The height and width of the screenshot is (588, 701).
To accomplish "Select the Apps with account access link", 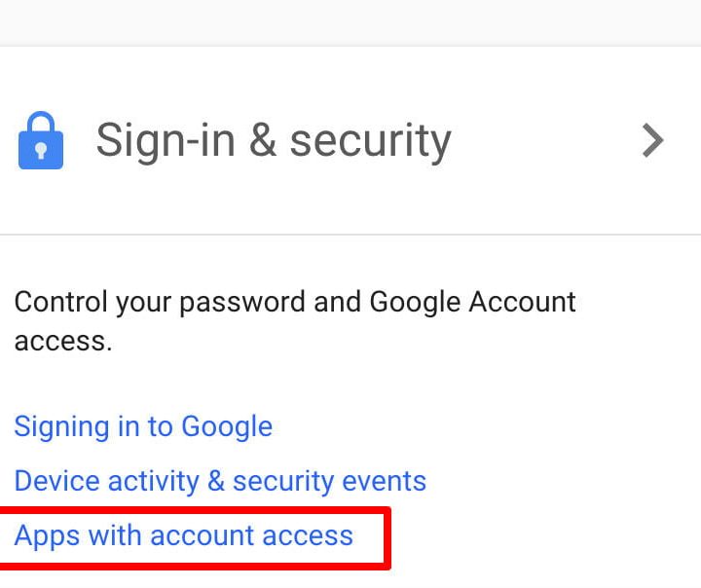I will 183,535.
